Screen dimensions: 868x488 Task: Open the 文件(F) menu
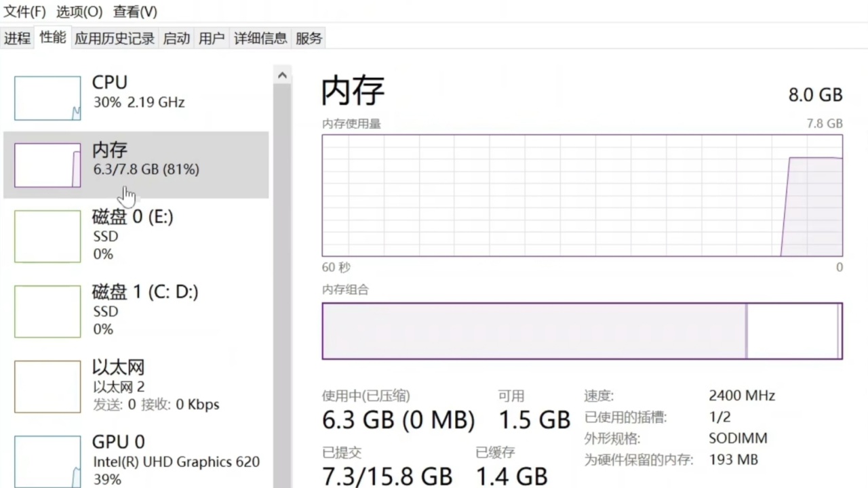pyautogui.click(x=25, y=12)
